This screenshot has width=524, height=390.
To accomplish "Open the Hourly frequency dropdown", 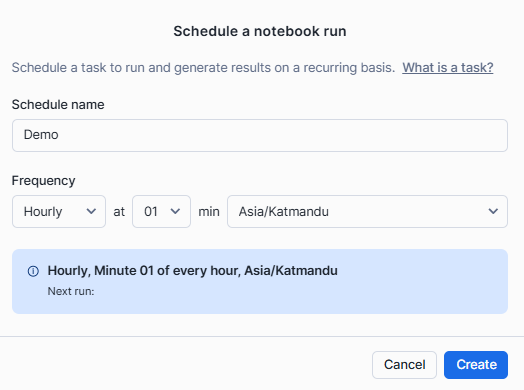I will point(59,212).
